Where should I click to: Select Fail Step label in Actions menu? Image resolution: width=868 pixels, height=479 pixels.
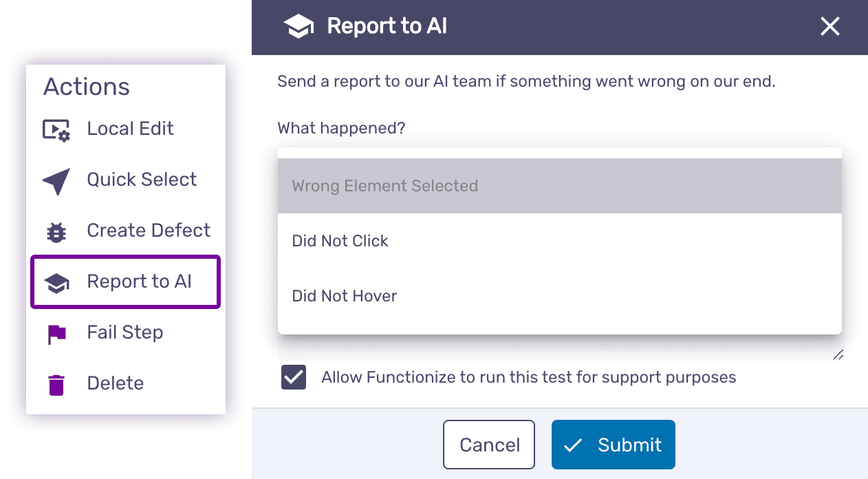point(125,332)
